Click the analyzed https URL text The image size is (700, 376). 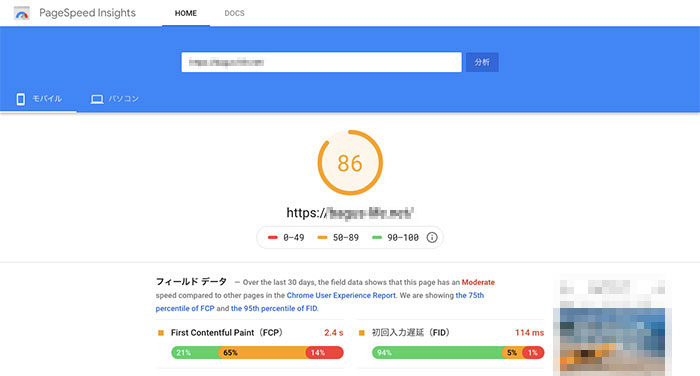[x=350, y=213]
